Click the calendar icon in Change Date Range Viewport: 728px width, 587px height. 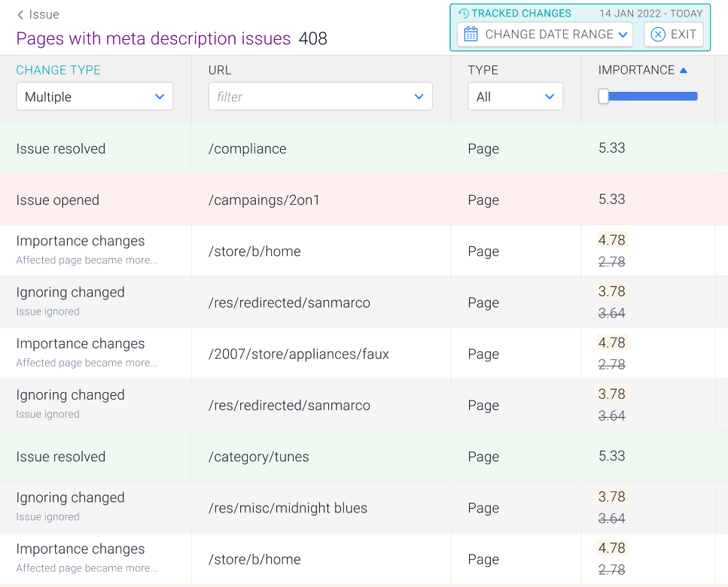(x=471, y=35)
